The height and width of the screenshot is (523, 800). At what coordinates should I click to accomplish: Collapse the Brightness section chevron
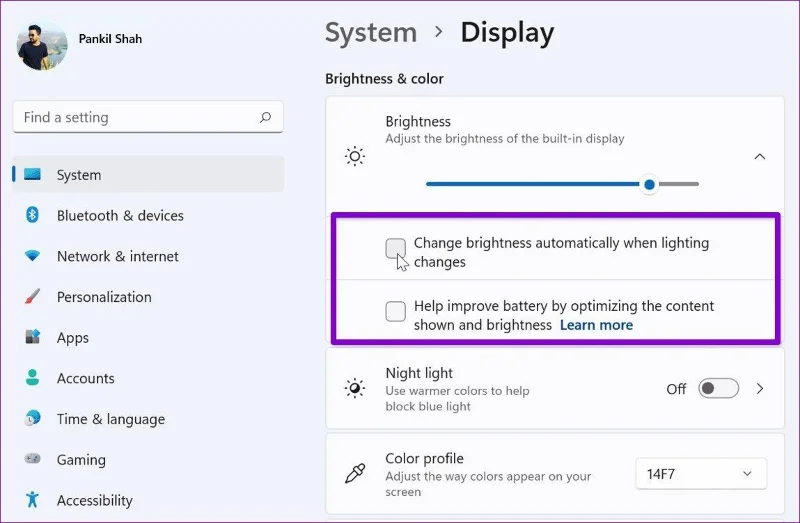tap(760, 156)
